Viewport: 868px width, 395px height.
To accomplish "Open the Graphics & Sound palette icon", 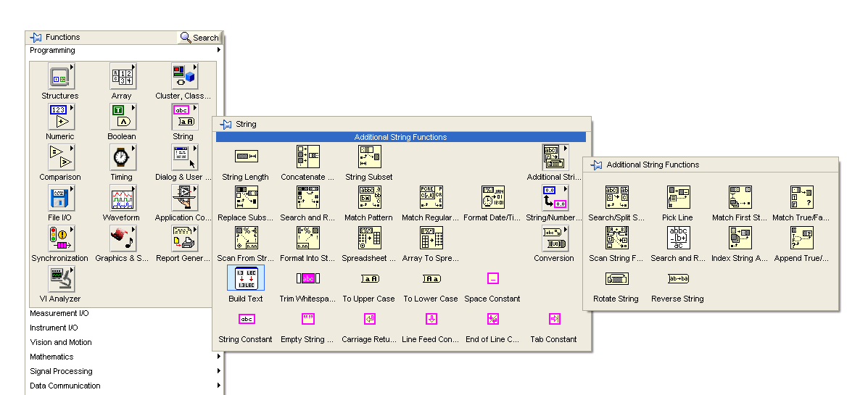I will coord(122,238).
